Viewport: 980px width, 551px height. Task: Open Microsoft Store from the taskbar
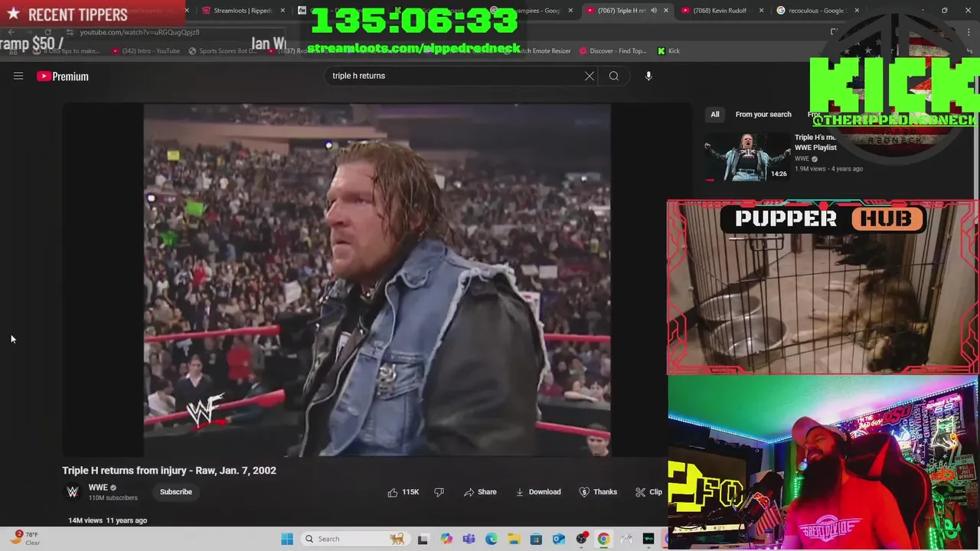(x=536, y=539)
